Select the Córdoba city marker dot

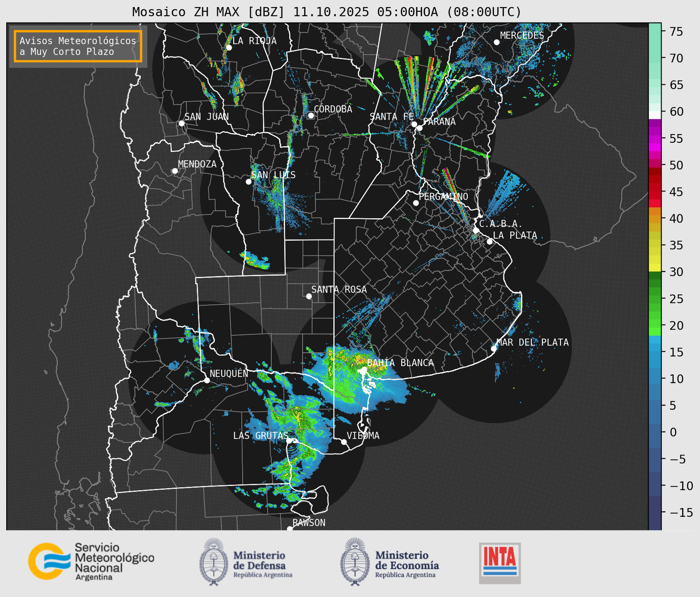[311, 115]
